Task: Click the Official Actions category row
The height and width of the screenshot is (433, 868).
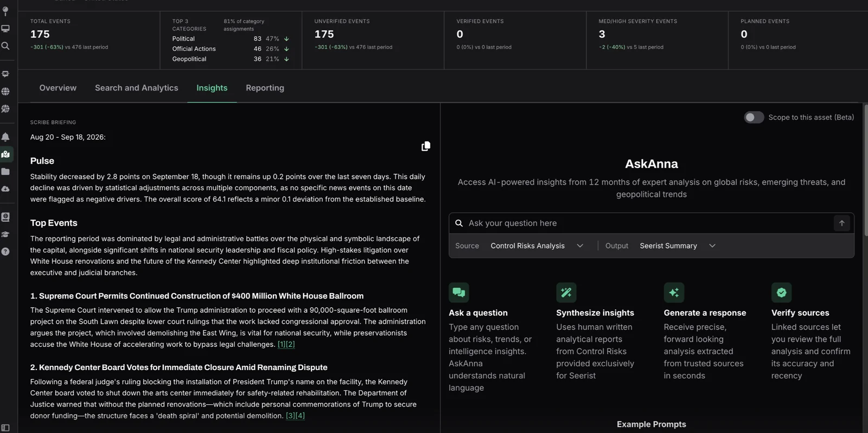Action: [231, 49]
